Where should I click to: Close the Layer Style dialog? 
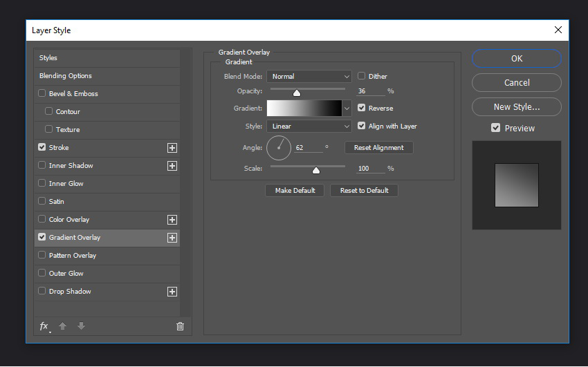558,30
